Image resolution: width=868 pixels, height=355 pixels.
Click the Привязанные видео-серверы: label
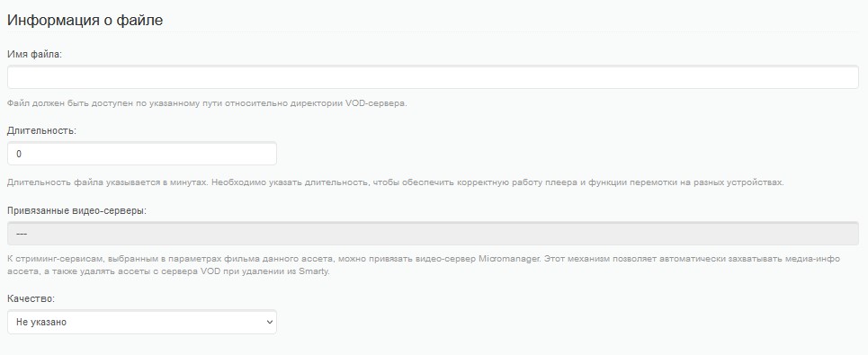click(77, 210)
